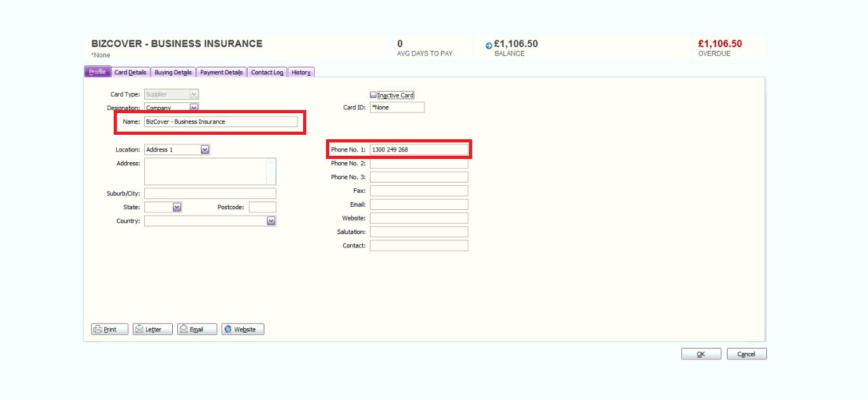
Task: Click the Phone No. 2 field
Action: [x=419, y=163]
